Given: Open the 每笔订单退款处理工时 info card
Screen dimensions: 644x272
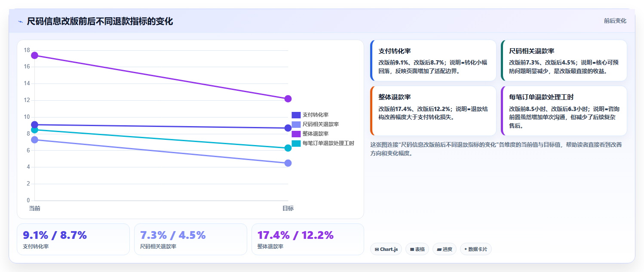Looking at the screenshot, I should (x=564, y=111).
